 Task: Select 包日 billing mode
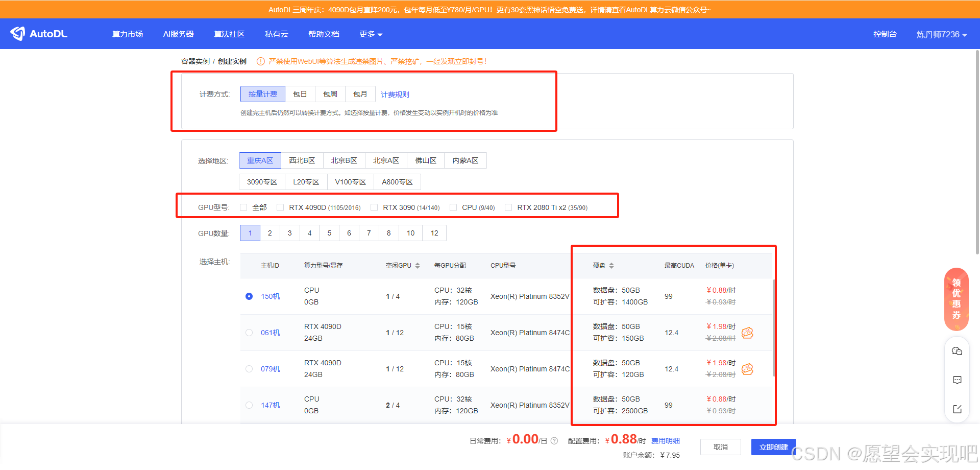[300, 94]
